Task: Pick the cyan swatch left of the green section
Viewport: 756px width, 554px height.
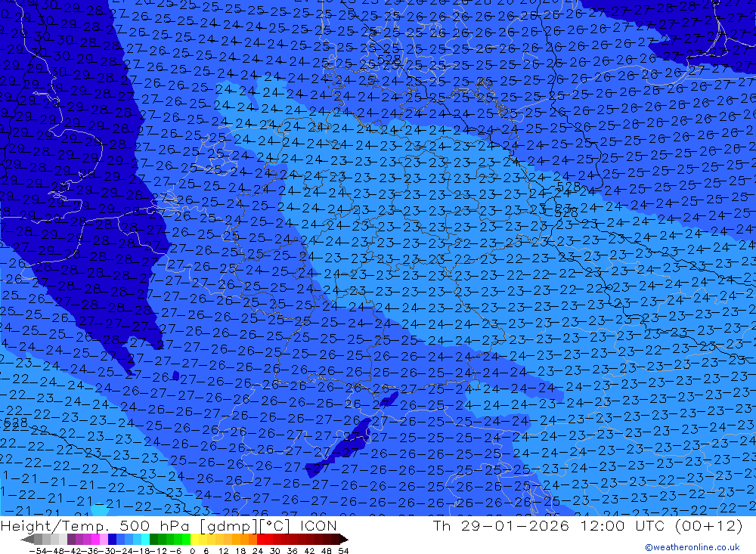Action: click(x=145, y=540)
